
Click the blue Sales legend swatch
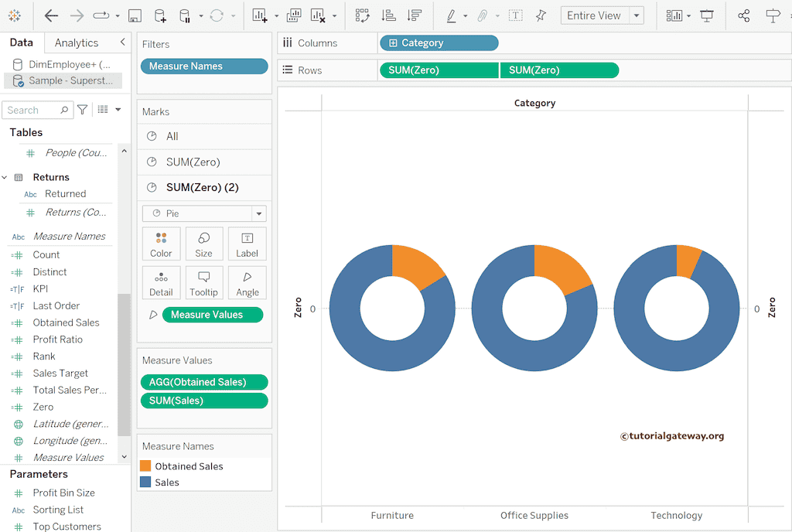click(145, 482)
